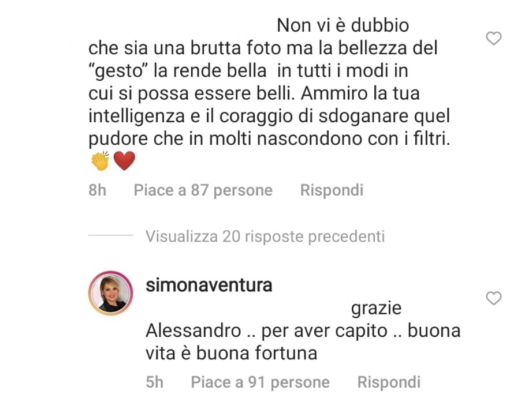View the list "Piace a 91 persone"
This screenshot has height=405, width=532.
[x=261, y=382]
